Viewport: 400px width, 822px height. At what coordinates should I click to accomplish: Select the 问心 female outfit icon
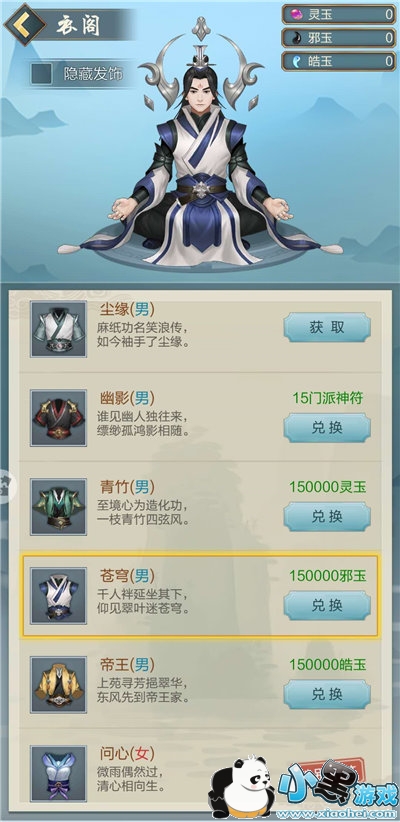tap(58, 773)
